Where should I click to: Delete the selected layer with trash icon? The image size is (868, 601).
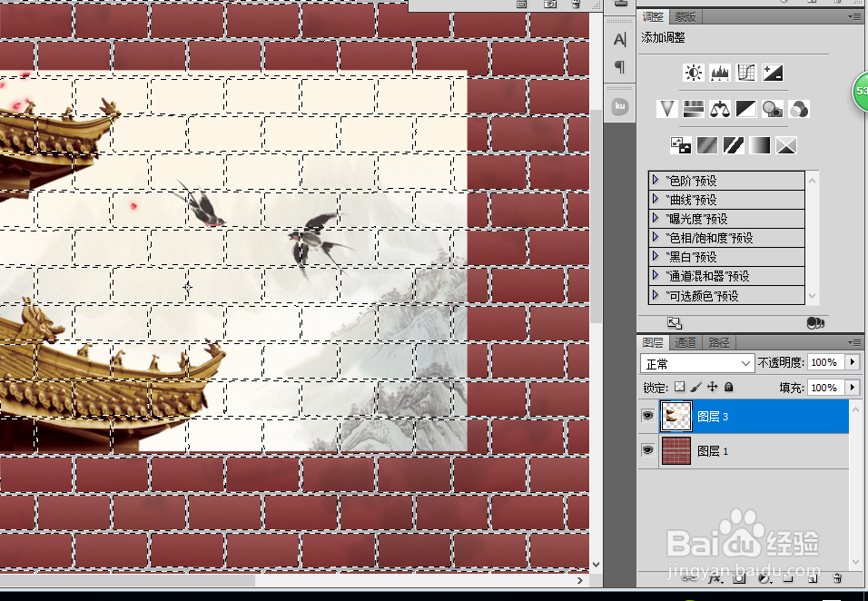pos(837,579)
